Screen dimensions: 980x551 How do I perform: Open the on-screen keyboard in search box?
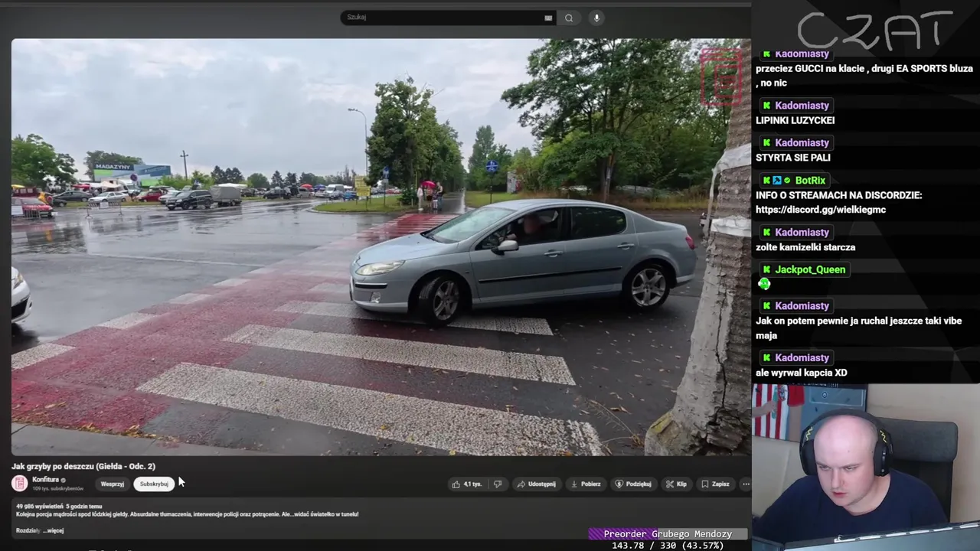point(548,18)
